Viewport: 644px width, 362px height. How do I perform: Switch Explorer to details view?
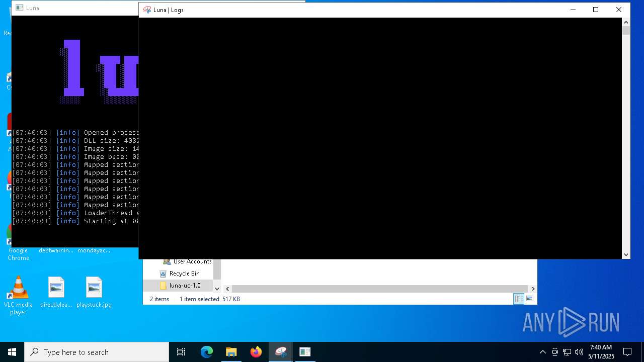pyautogui.click(x=519, y=299)
